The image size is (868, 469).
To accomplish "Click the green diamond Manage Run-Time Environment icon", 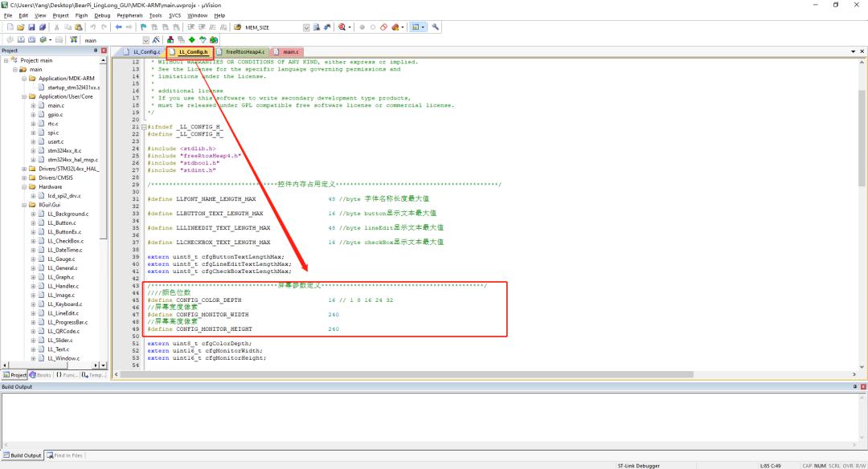I will tap(191, 40).
